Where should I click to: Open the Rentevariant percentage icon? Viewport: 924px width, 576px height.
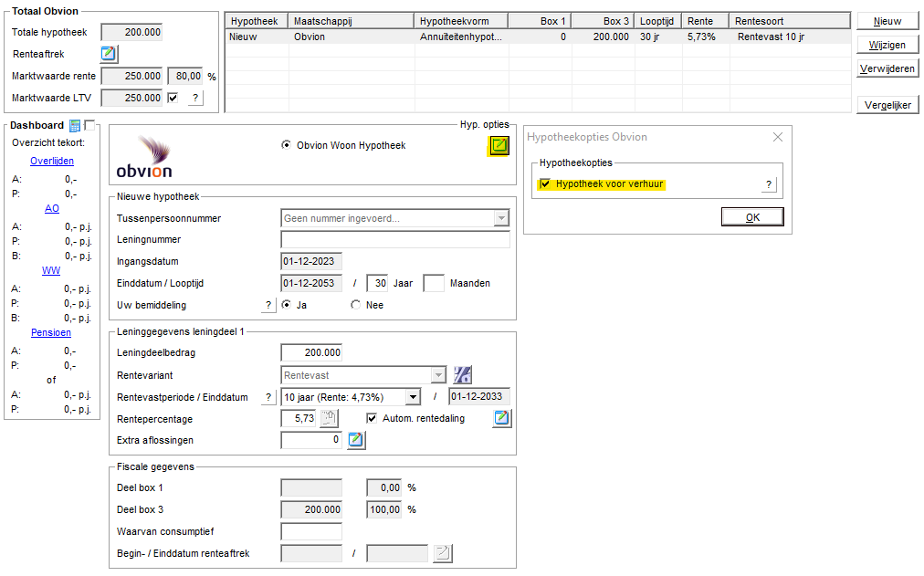pyautogui.click(x=463, y=374)
